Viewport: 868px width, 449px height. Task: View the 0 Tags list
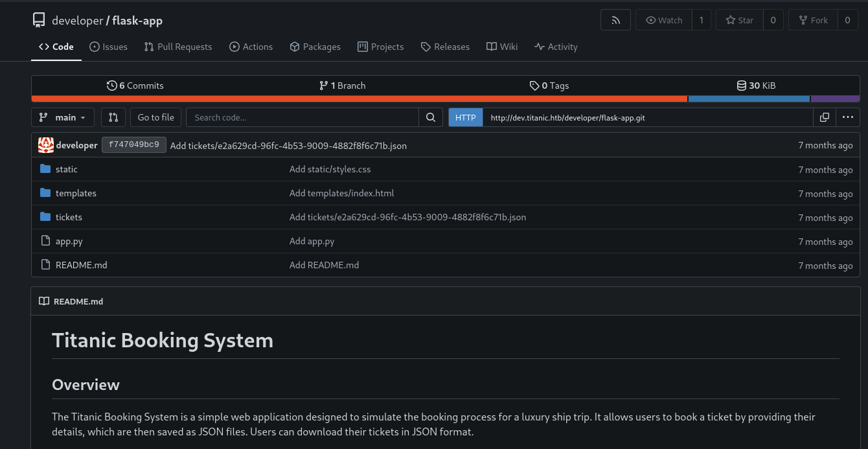point(549,86)
